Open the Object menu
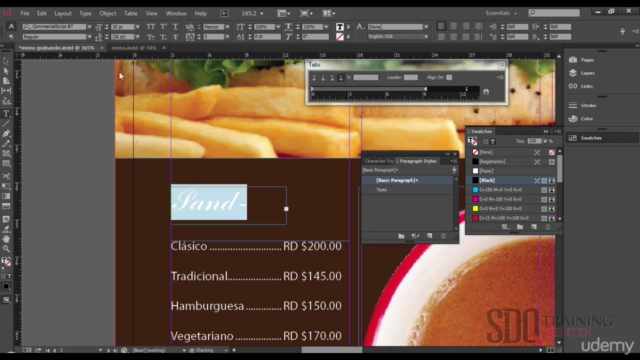 (108, 13)
